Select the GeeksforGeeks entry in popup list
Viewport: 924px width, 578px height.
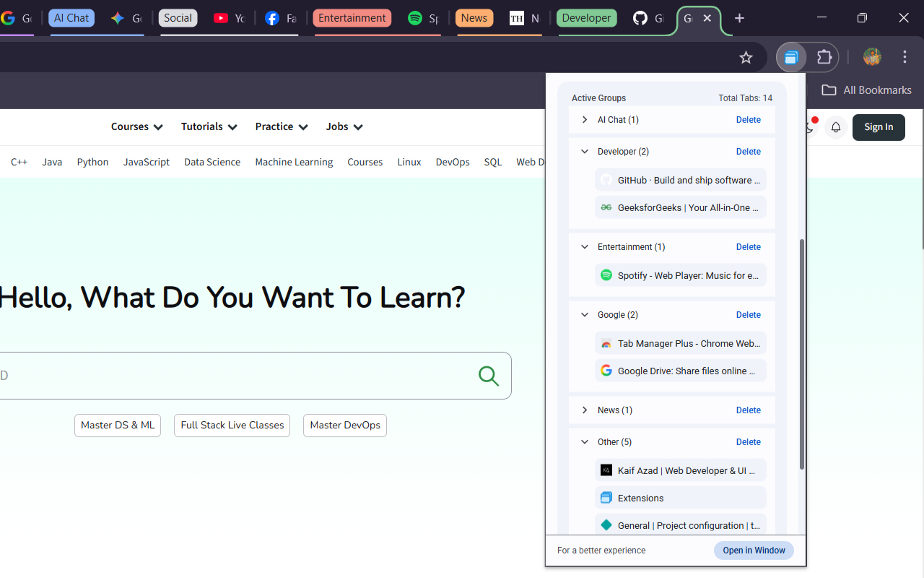(681, 207)
